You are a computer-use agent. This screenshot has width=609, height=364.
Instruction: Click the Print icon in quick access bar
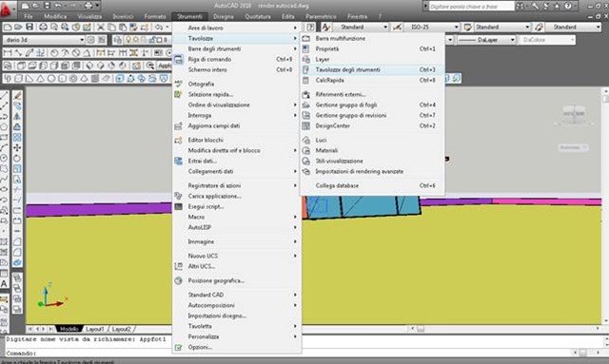tap(88, 6)
